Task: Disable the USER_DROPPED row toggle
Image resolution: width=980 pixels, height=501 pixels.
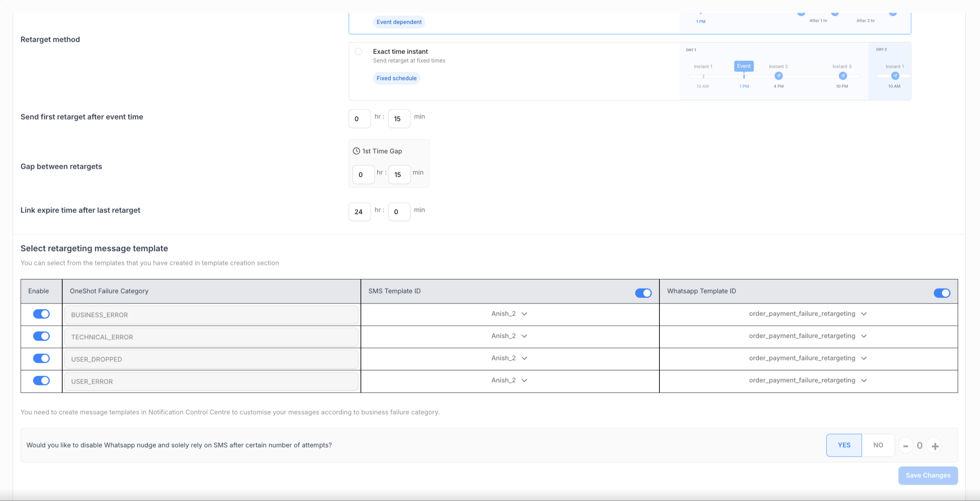Action: 41,358
